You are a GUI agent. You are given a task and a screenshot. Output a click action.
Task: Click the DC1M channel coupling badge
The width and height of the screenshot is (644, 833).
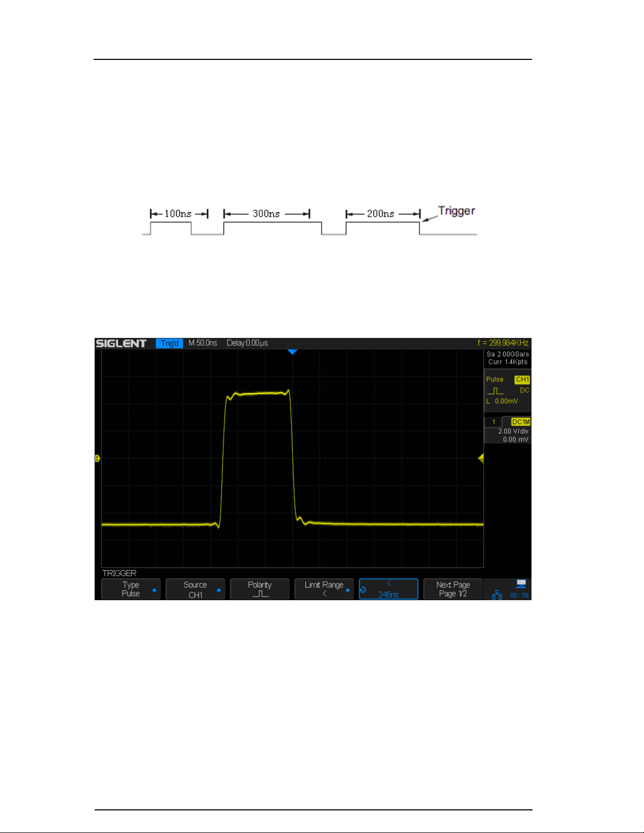(521, 422)
